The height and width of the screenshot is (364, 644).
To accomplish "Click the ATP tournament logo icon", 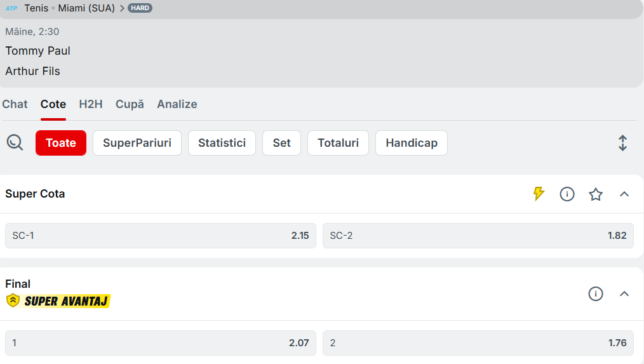I will (x=11, y=8).
